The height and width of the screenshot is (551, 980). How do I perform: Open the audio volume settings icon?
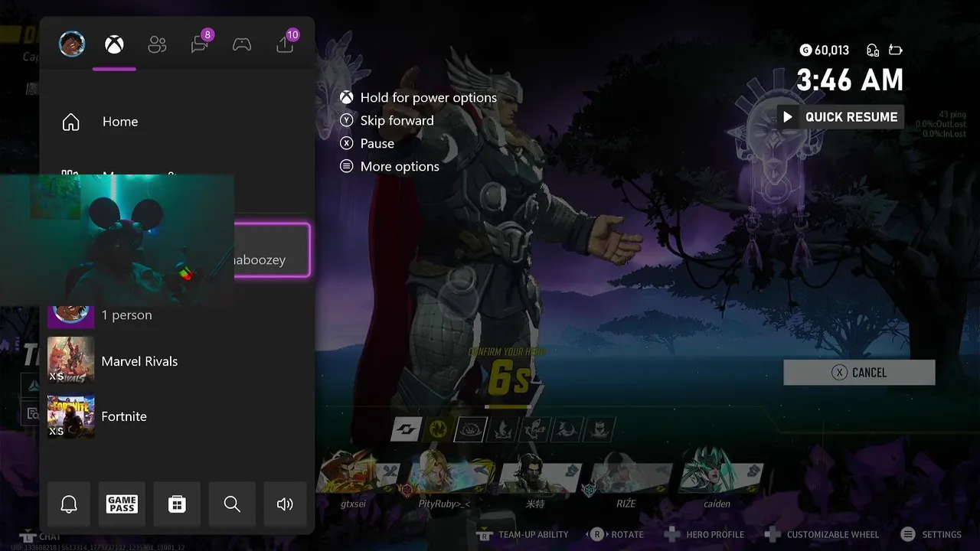pyautogui.click(x=285, y=504)
